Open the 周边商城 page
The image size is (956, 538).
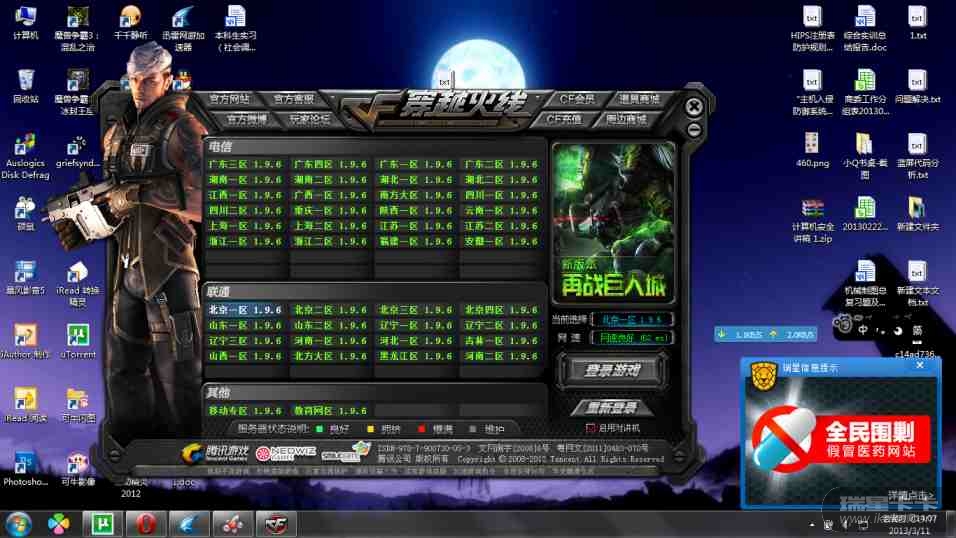click(626, 119)
